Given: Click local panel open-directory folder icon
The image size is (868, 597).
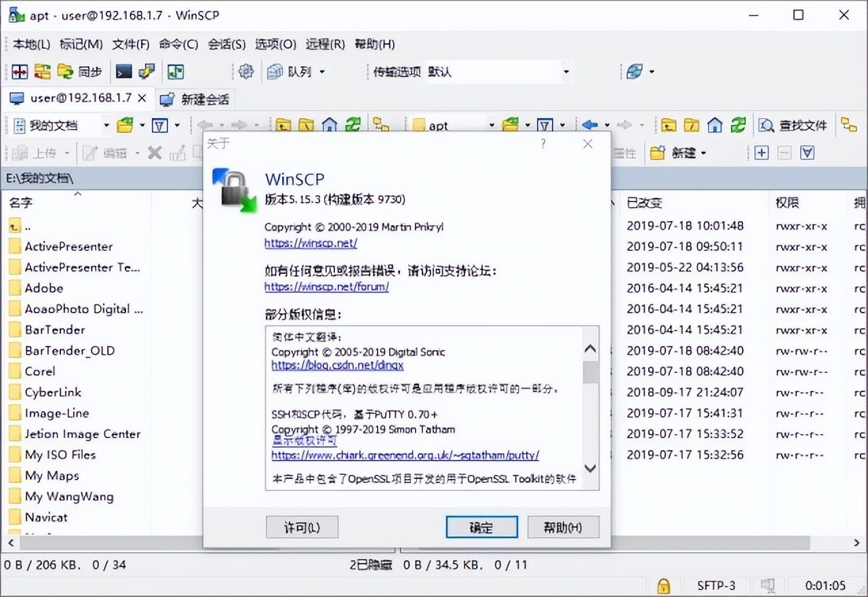Looking at the screenshot, I should (125, 125).
